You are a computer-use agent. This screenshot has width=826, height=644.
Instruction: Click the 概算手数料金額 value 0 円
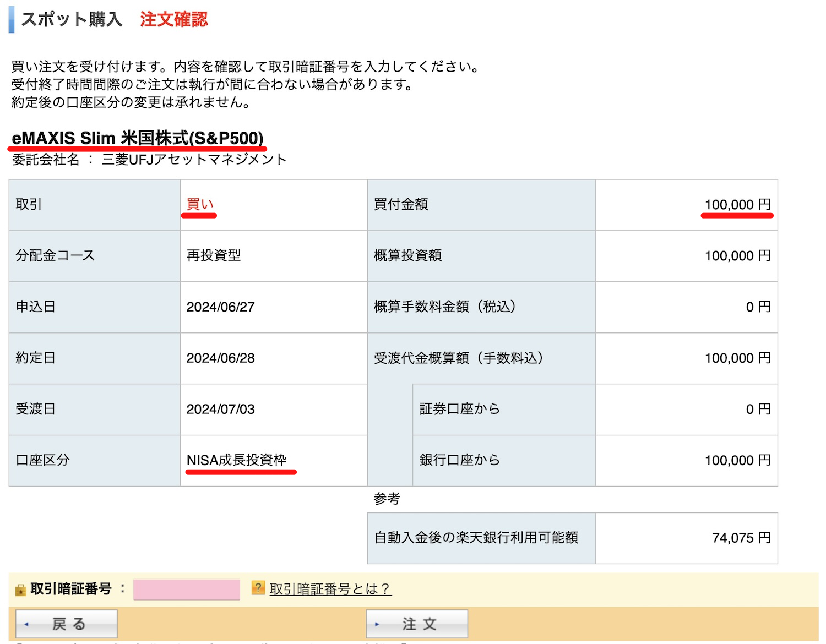(x=758, y=307)
